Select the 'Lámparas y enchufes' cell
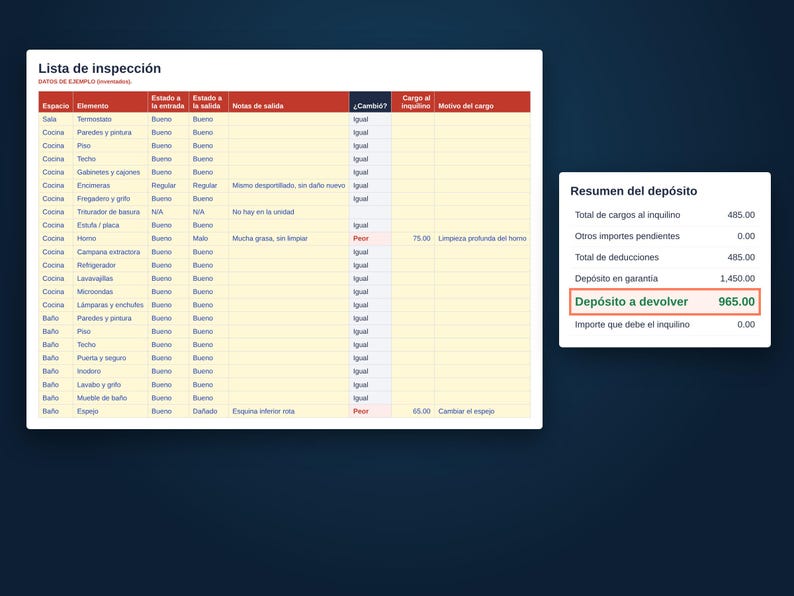This screenshot has height=596, width=794. click(110, 305)
